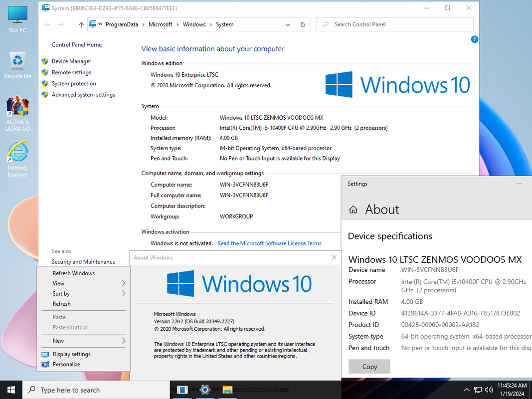
Task: Go forward in System window
Action: tap(61, 24)
